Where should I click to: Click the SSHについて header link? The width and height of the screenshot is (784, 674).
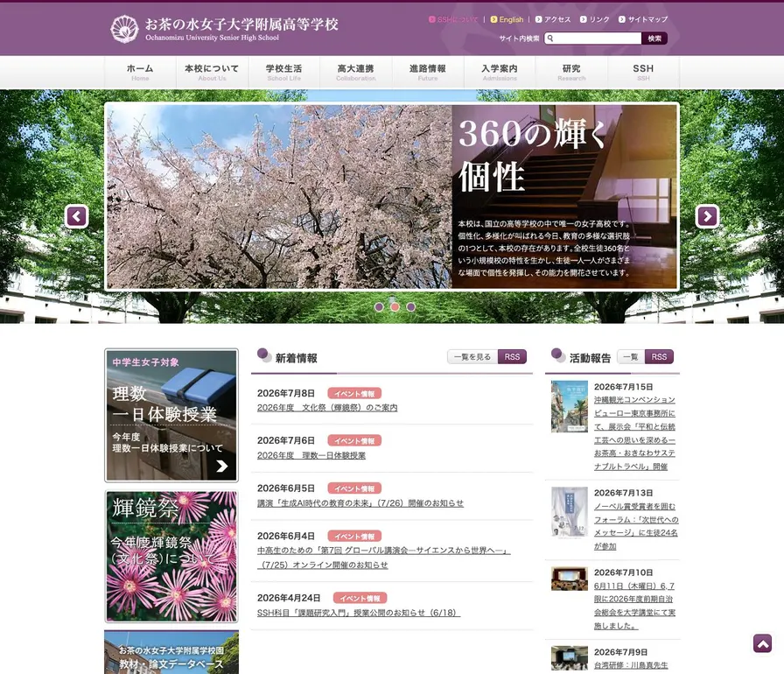coord(453,19)
